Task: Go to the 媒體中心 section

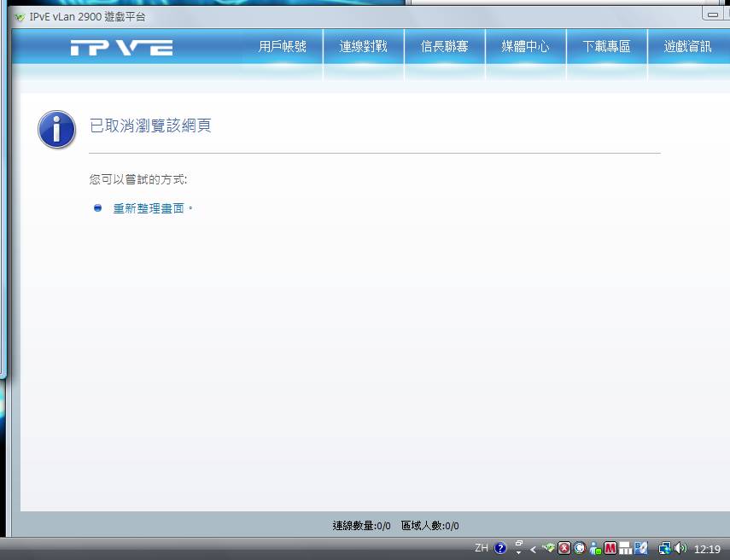Action: click(x=526, y=47)
